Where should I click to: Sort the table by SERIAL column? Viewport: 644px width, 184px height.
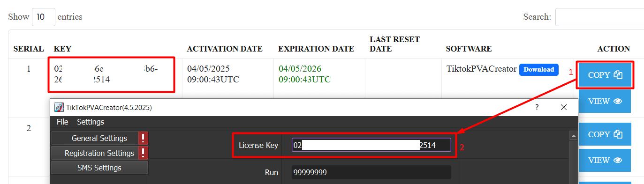[29, 49]
